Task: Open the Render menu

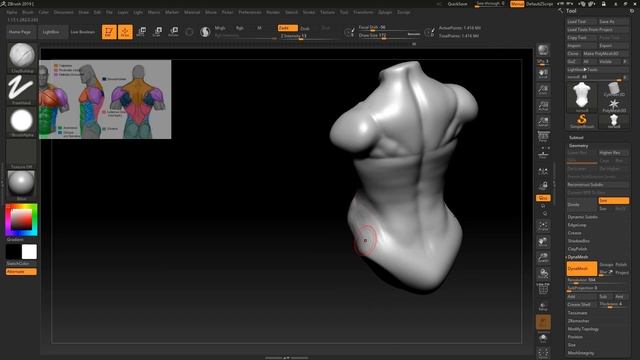Action: click(273, 12)
